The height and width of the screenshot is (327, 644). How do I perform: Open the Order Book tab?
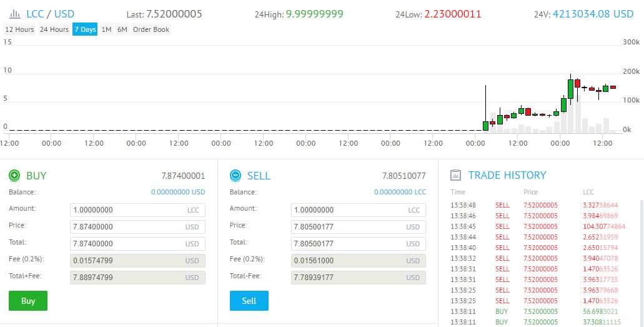(x=151, y=29)
